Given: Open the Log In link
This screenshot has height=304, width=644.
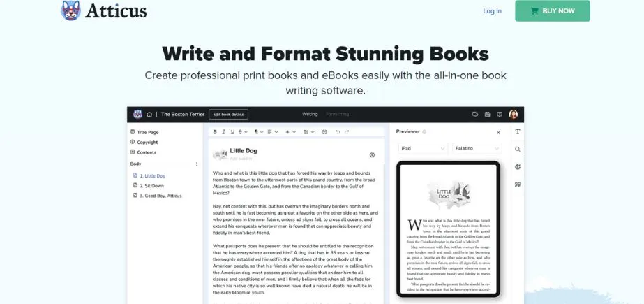Looking at the screenshot, I should click(x=492, y=11).
